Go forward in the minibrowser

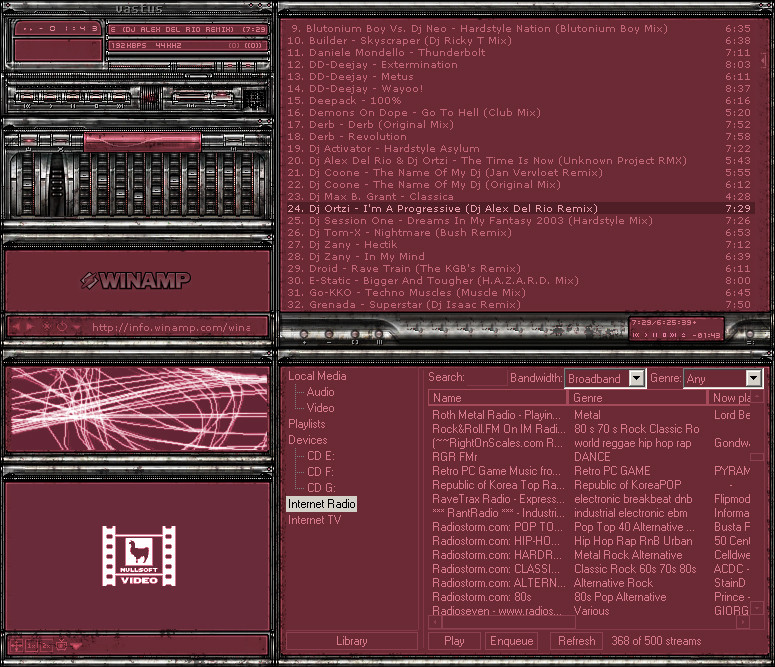tap(30, 327)
